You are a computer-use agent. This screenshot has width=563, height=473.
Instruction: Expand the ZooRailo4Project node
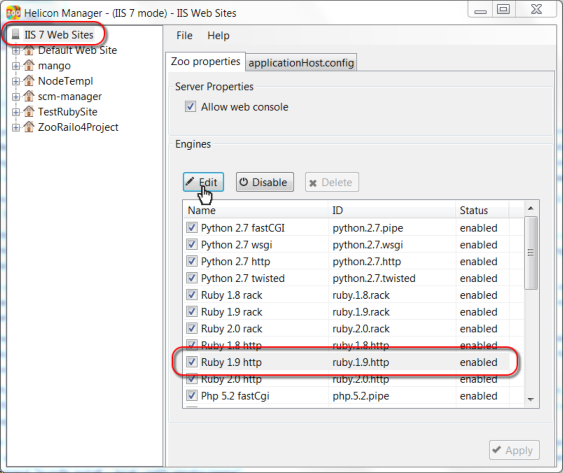15,127
